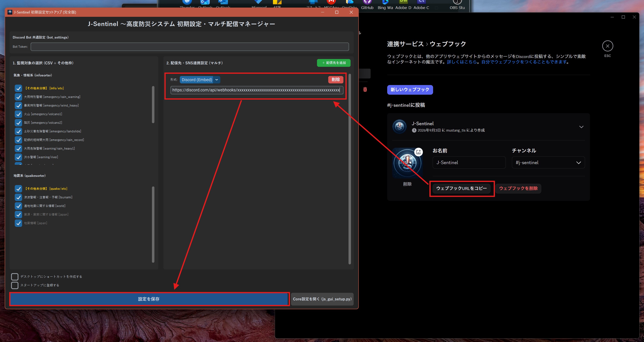The height and width of the screenshot is (342, 644).
Task: Click the quakesorter list scrollbar
Action: [x=153, y=224]
